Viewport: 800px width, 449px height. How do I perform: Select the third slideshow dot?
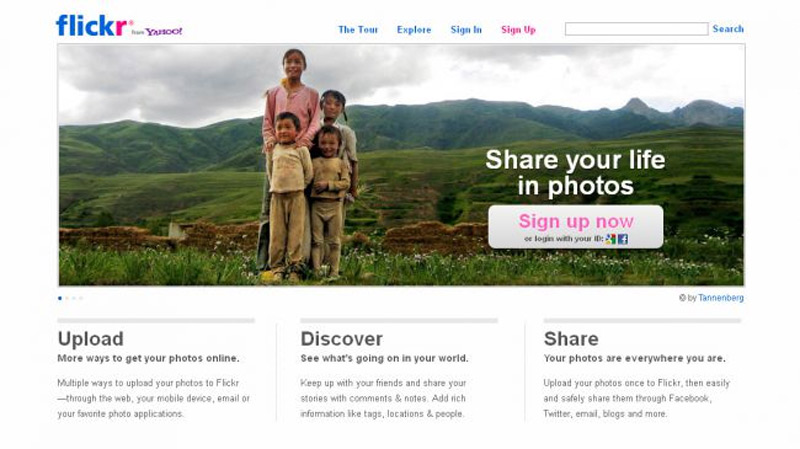[74, 298]
